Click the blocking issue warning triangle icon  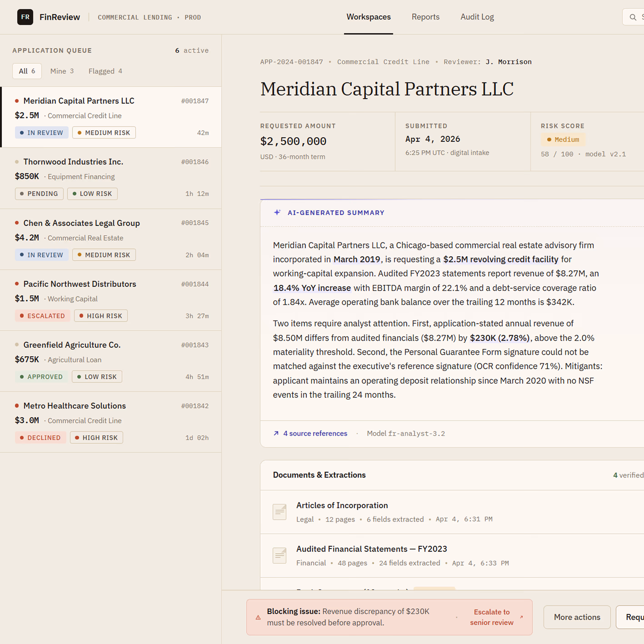click(258, 617)
